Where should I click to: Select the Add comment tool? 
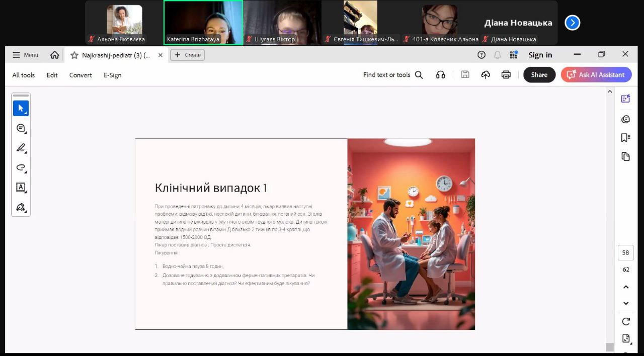point(21,128)
